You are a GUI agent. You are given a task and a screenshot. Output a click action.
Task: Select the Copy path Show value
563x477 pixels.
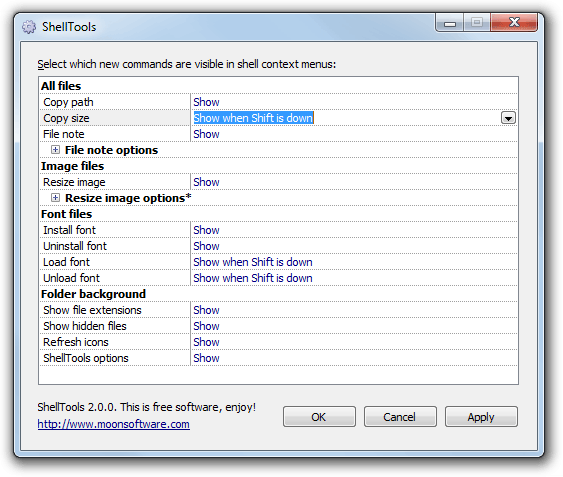[206, 102]
